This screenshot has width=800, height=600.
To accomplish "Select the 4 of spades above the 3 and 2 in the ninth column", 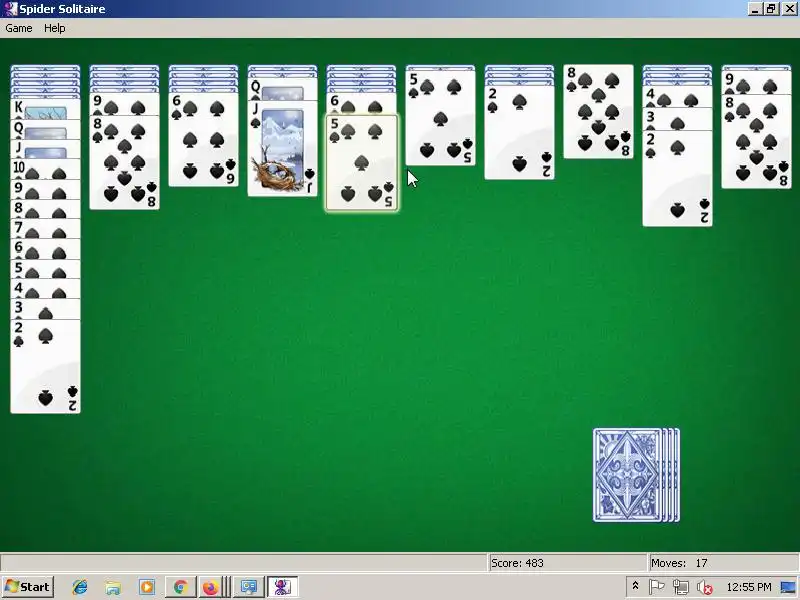I will [x=677, y=97].
